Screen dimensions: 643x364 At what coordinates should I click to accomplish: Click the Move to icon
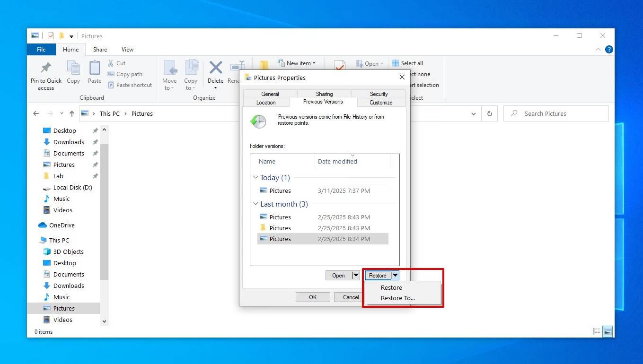169,68
